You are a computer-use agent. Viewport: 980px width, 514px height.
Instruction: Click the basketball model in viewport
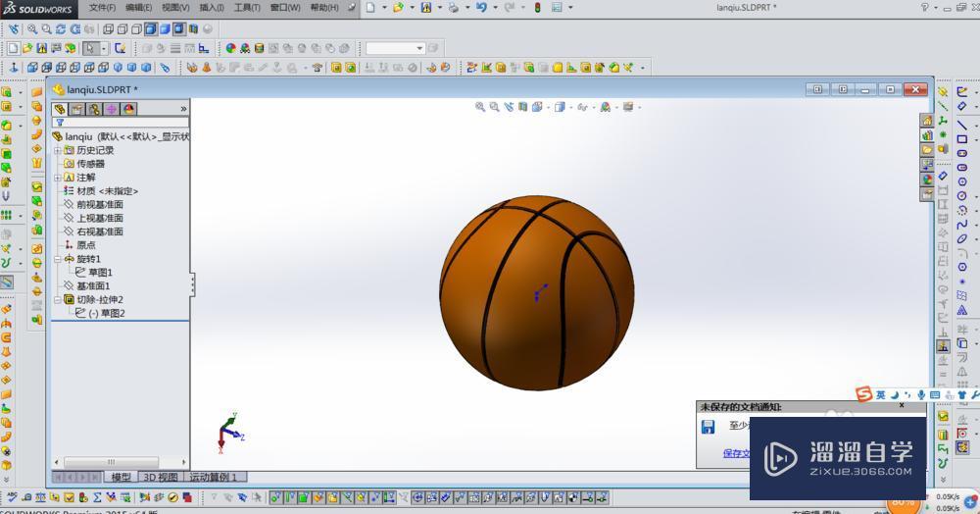(537, 292)
